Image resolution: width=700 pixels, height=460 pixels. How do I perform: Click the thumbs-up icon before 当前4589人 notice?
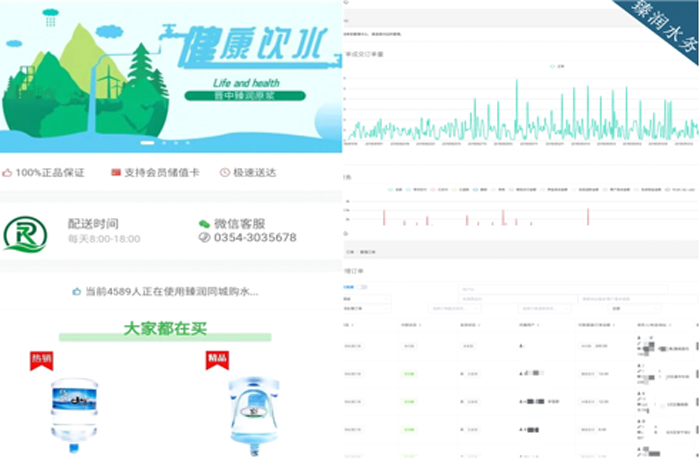coord(76,292)
